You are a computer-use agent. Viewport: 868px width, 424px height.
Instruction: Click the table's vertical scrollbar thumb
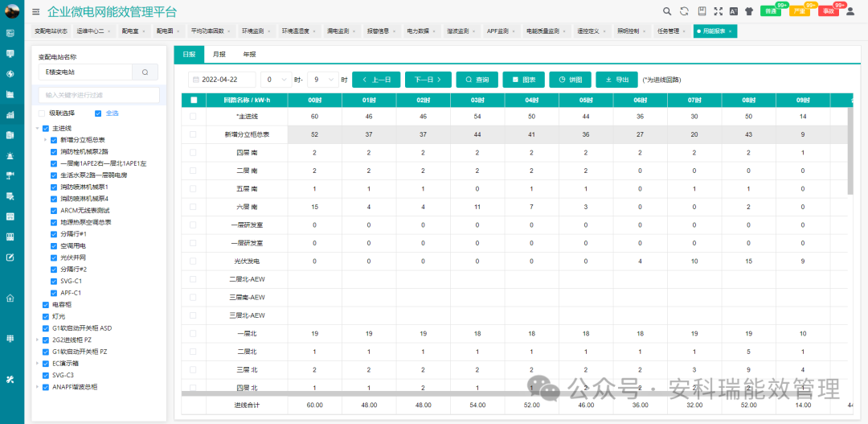click(850, 150)
